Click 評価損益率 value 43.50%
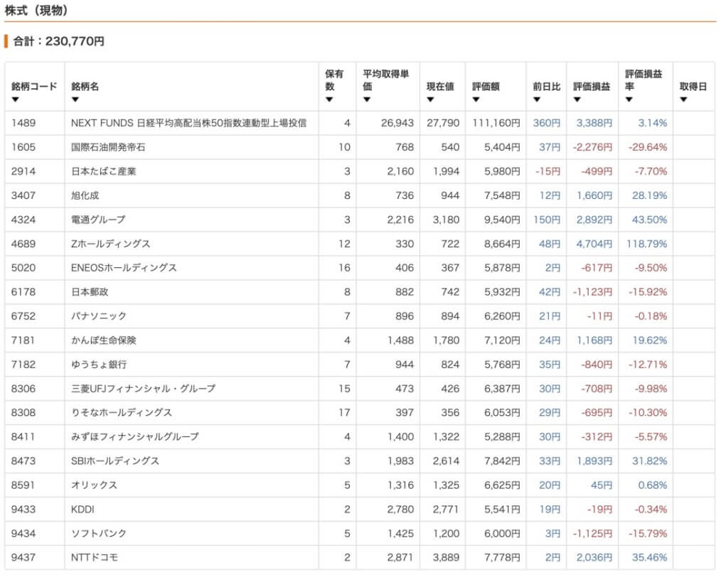 (650, 220)
